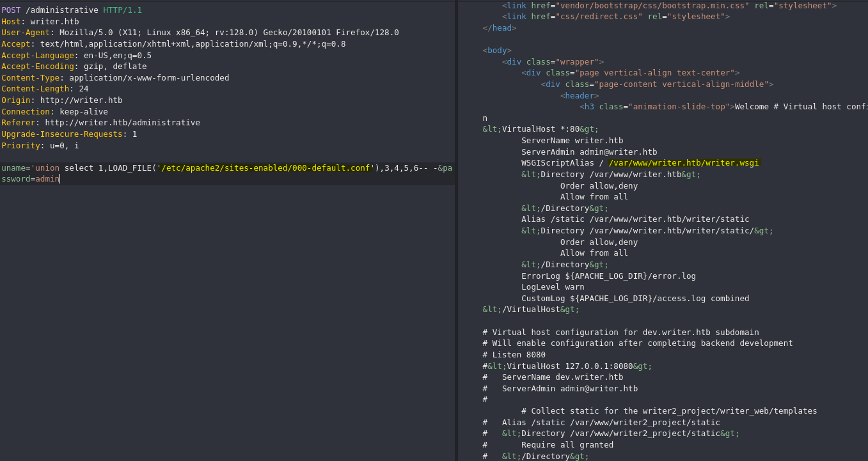The height and width of the screenshot is (461, 868).
Task: Click the highlighted writer.wsgi path
Action: 684,163
